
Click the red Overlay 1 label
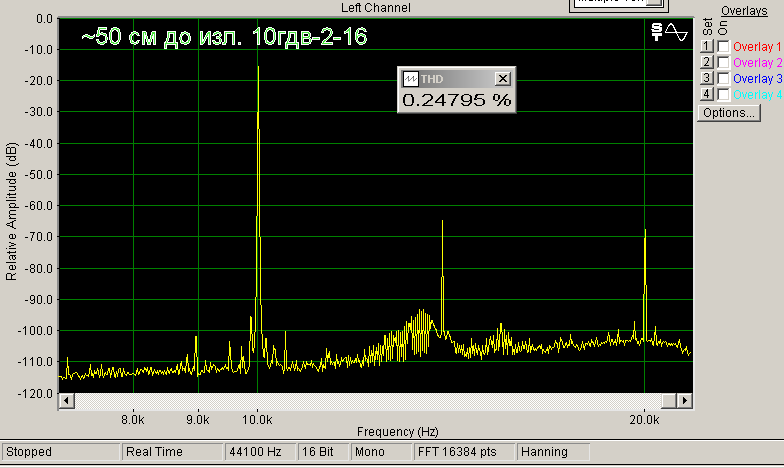[x=757, y=46]
